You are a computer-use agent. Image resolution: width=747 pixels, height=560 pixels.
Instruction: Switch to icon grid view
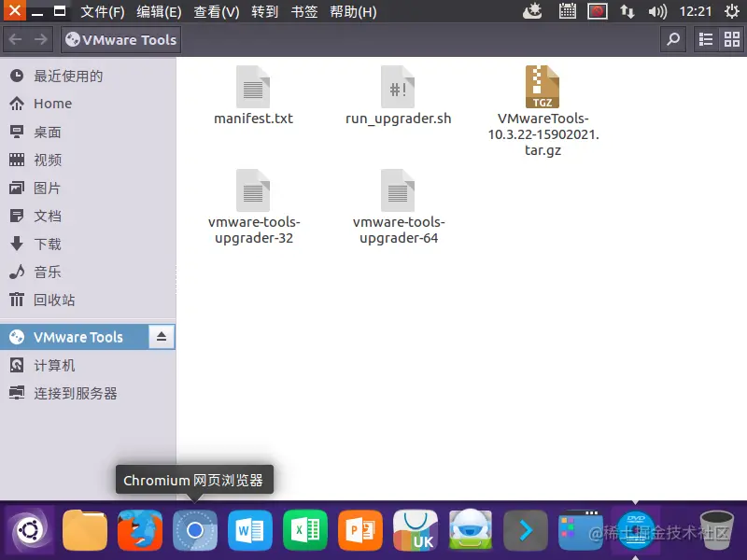tap(732, 39)
